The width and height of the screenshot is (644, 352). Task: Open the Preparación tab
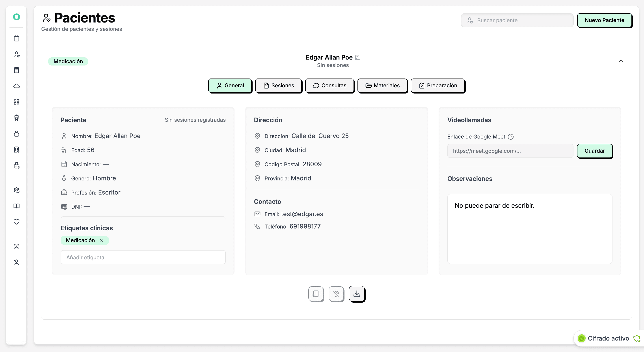coord(438,86)
